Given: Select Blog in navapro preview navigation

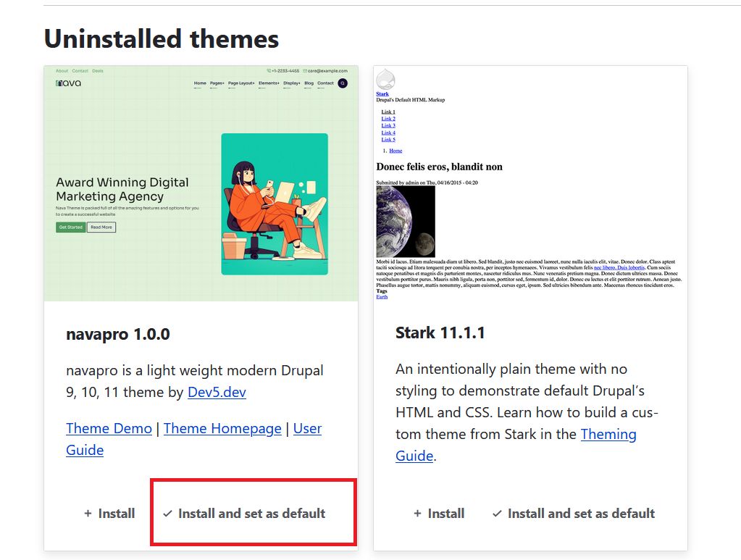Looking at the screenshot, I should pos(309,83).
